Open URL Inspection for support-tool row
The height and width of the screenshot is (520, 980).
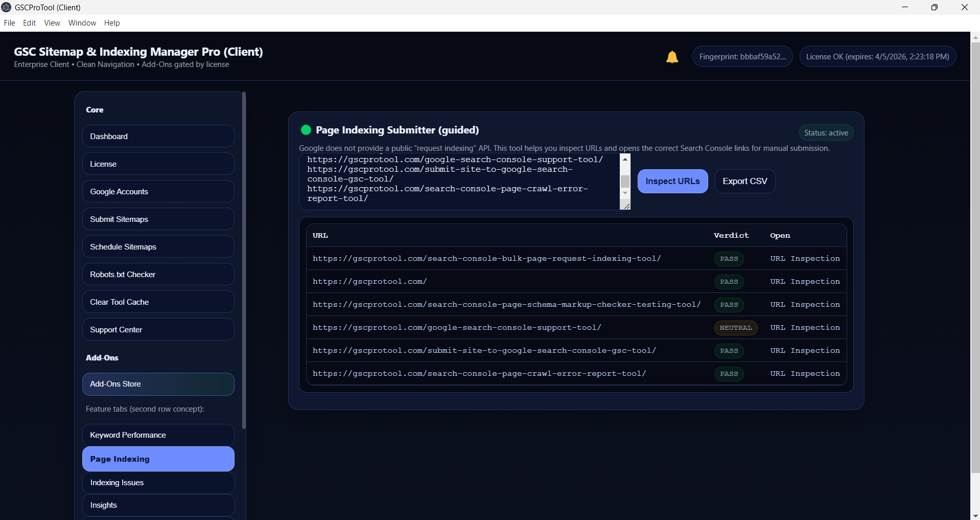pos(805,328)
